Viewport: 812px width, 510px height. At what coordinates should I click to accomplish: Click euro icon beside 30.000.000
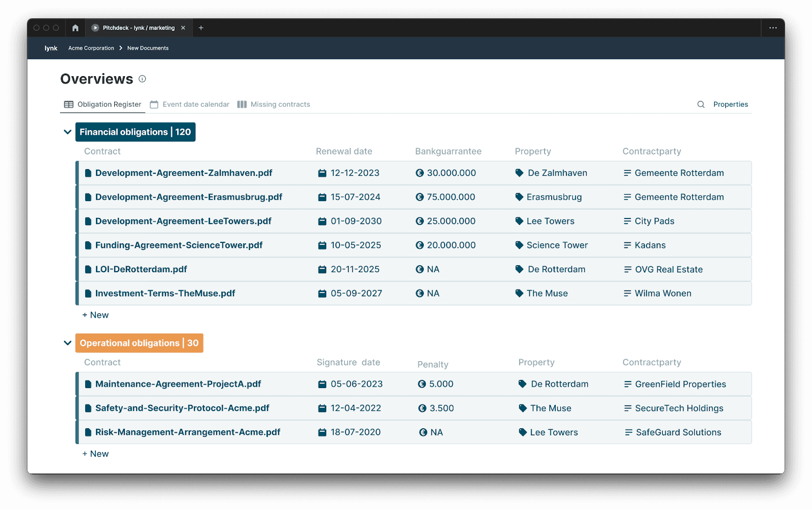(420, 173)
